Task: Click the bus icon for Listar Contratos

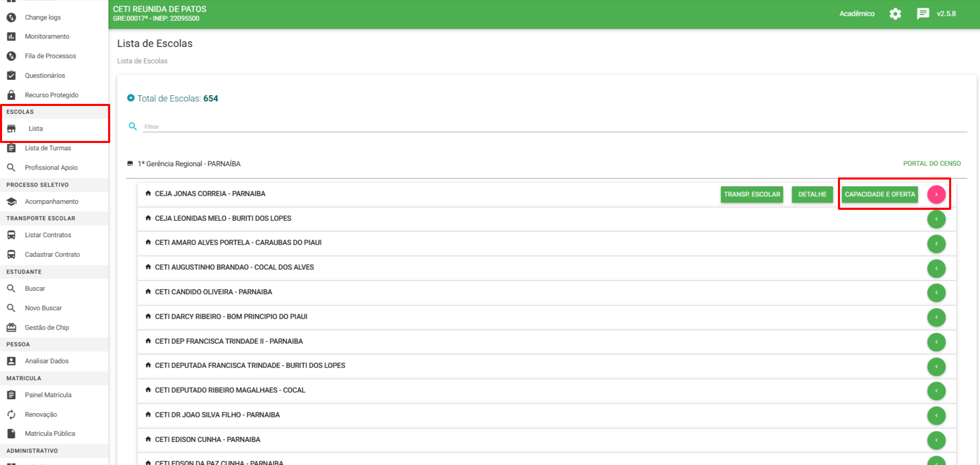Action: click(11, 235)
